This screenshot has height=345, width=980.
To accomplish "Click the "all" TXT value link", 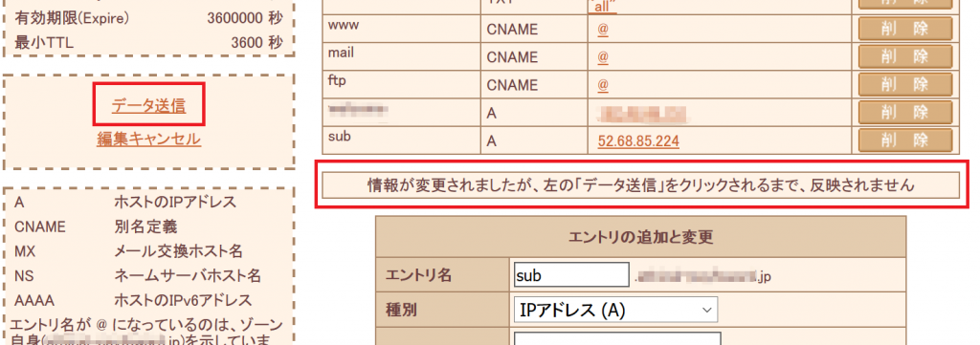I will click(x=603, y=6).
